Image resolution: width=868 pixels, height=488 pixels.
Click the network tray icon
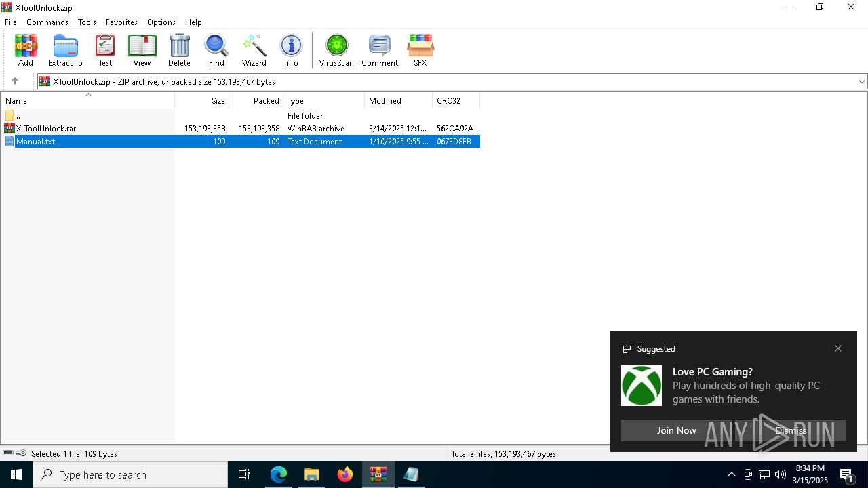click(764, 474)
